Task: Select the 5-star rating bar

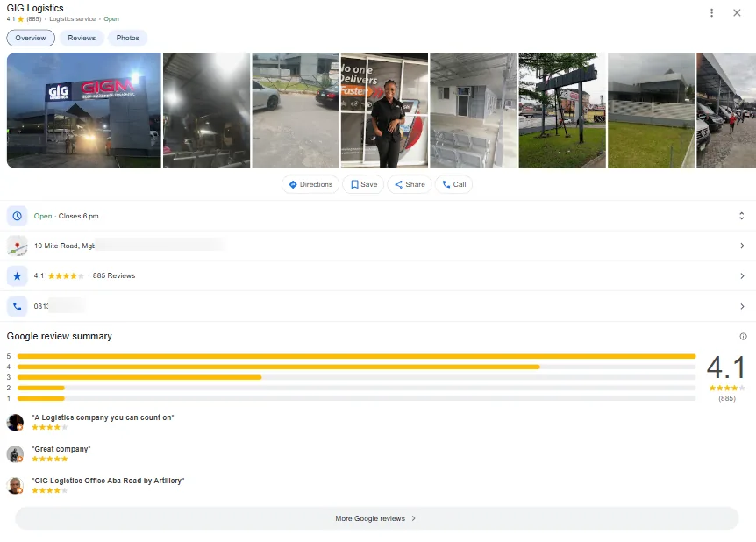Action: 356,356
